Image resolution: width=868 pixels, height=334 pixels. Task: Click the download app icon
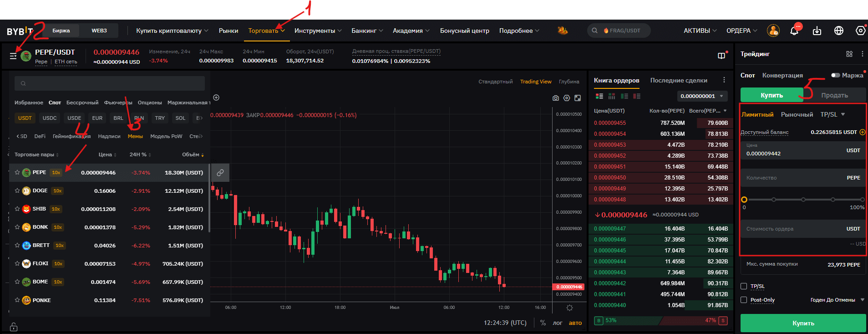[x=817, y=31]
